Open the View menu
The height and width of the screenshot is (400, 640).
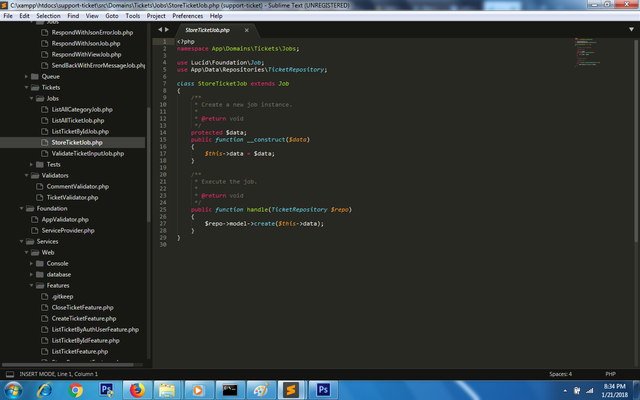(92, 16)
